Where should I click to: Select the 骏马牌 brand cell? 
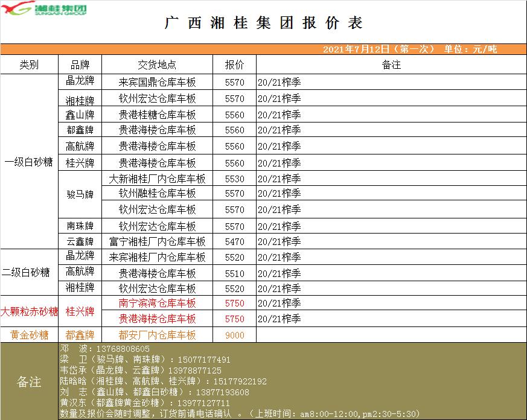click(80, 194)
